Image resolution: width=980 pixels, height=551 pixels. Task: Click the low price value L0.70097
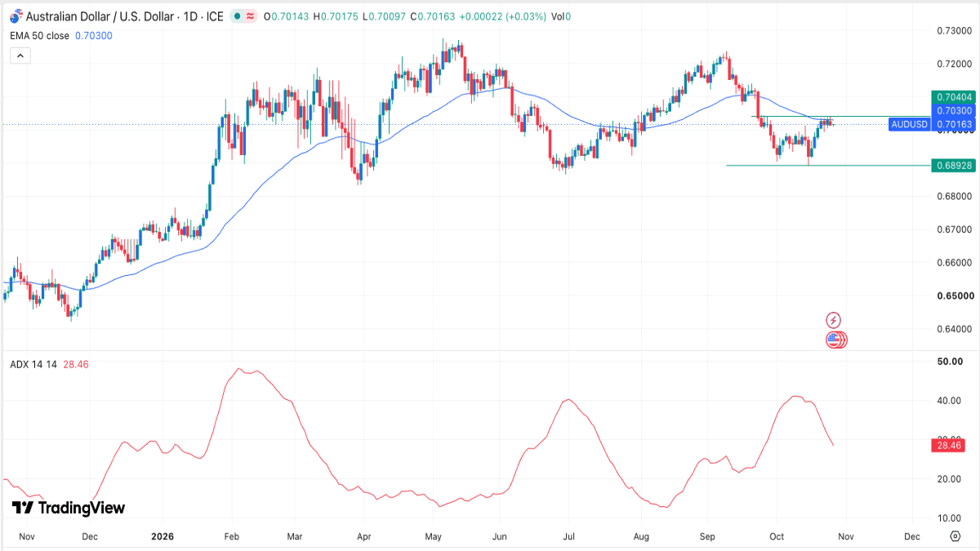pos(385,16)
